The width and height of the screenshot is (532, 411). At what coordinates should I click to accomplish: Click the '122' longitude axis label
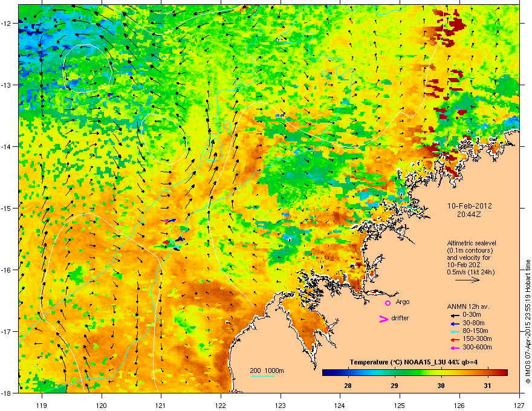(221, 405)
